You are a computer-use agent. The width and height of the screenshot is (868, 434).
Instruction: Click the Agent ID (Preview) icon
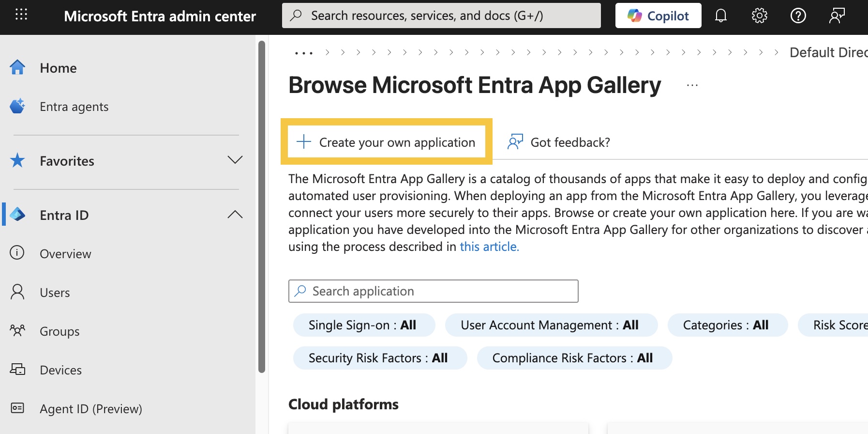click(x=17, y=408)
